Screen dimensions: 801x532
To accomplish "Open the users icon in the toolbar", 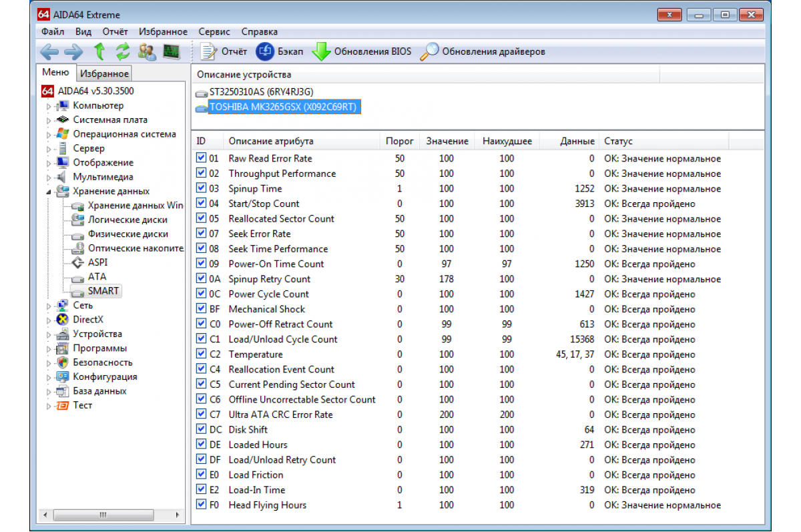I will coord(147,51).
